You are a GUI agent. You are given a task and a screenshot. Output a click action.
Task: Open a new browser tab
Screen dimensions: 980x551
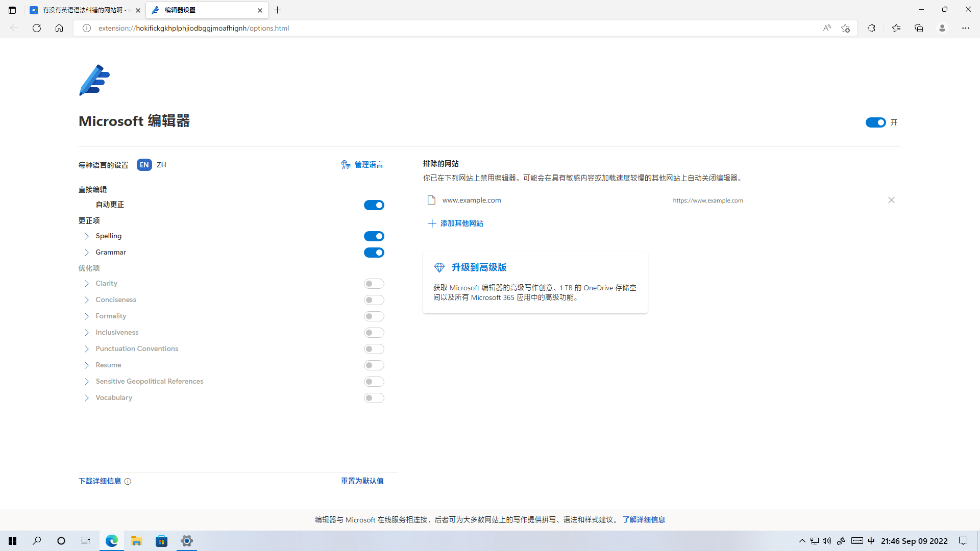point(278,10)
